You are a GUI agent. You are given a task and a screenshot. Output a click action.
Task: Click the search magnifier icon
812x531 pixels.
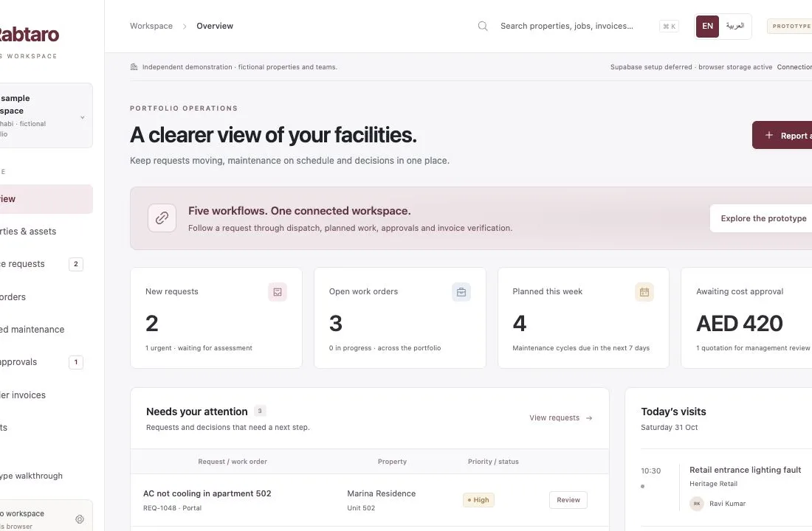pos(483,26)
